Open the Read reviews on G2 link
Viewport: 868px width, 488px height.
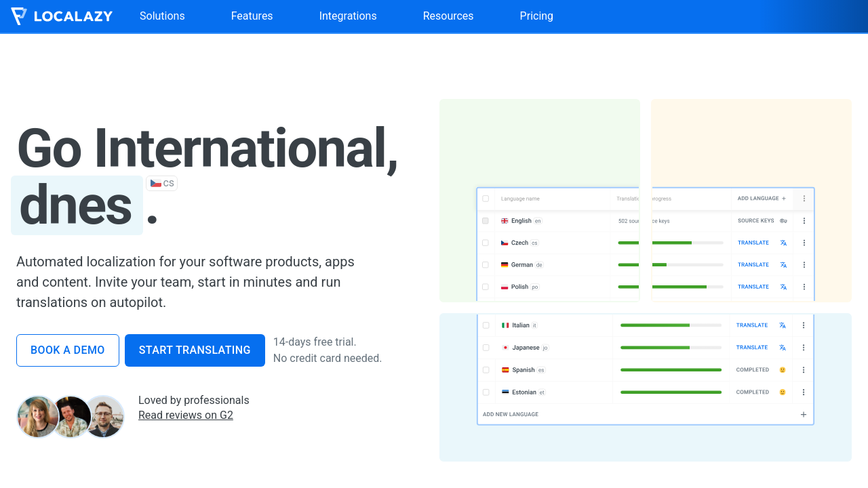[x=186, y=415]
